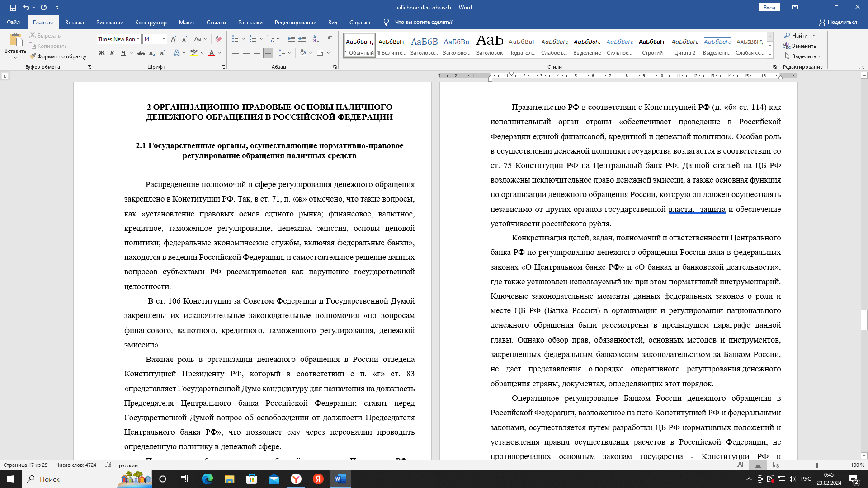Toggle italic formatting (К)
The height and width of the screenshot is (488, 868).
coord(112,53)
